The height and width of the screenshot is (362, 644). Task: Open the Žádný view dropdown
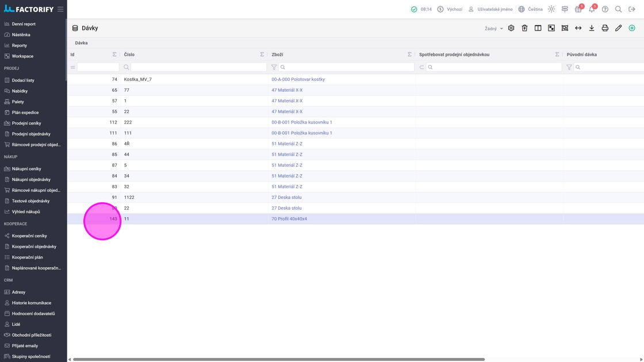pos(493,28)
